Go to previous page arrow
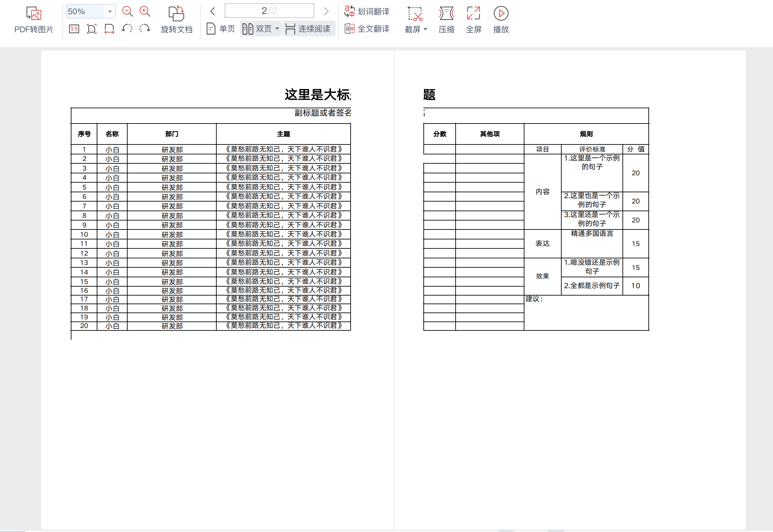Screen dimensions: 773x532 [x=213, y=12]
